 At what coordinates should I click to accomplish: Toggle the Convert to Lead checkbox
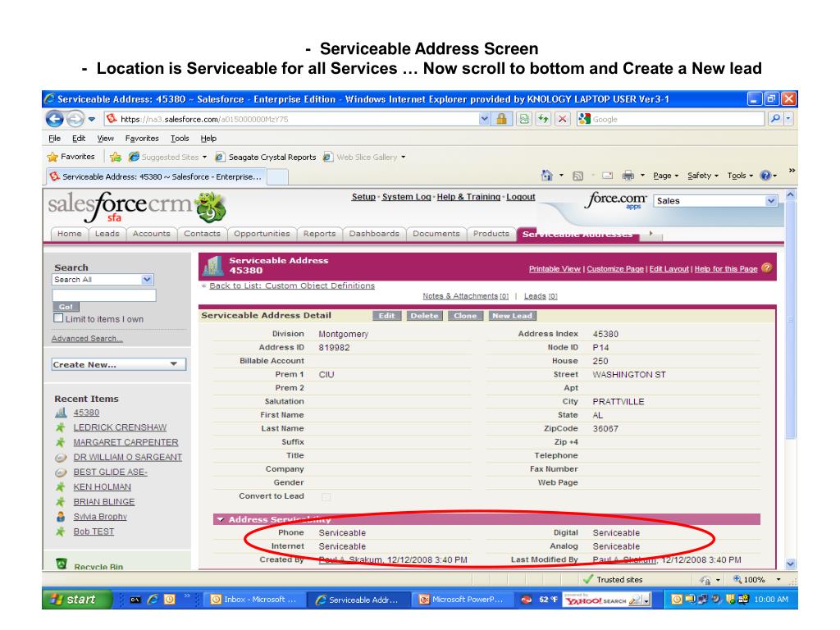click(326, 496)
